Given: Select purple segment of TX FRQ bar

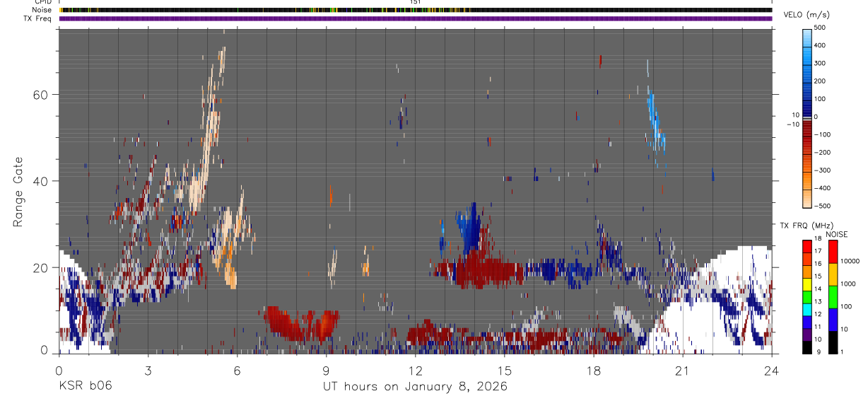Looking at the screenshot, I should point(807,335).
